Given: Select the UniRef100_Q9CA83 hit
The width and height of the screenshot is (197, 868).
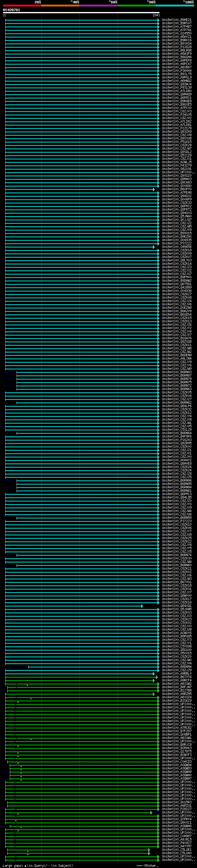Looking at the screenshot, I should (x=177, y=183).
